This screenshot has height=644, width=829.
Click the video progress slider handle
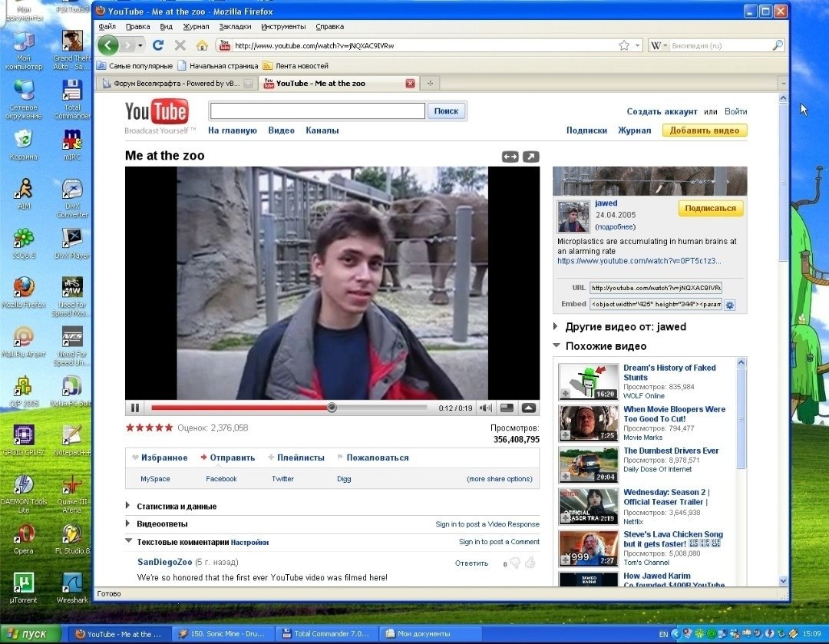[x=332, y=408]
